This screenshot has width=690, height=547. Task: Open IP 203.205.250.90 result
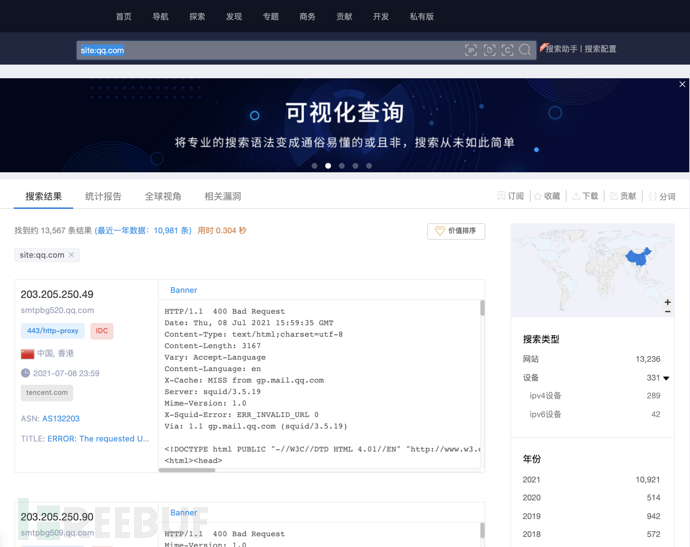57,517
